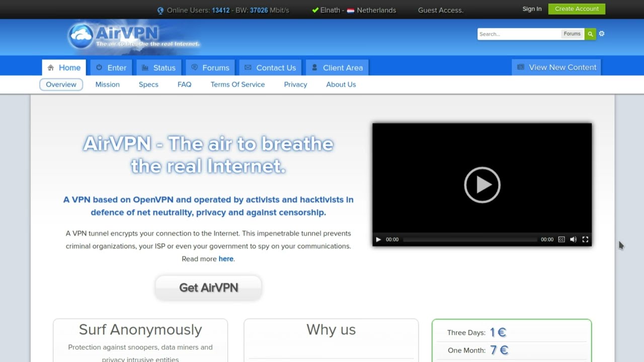644x362 pixels.
Task: Click the large play button on the video
Action: point(482,185)
